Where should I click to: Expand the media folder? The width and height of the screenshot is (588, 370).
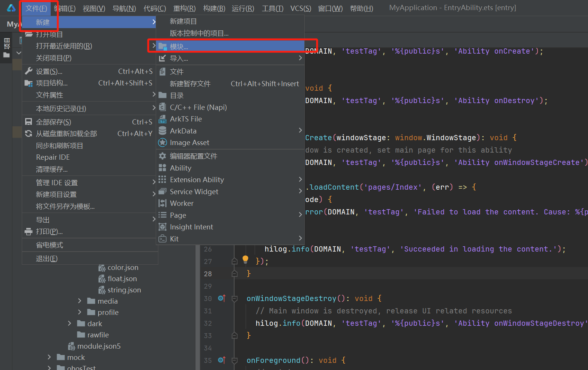tap(80, 301)
